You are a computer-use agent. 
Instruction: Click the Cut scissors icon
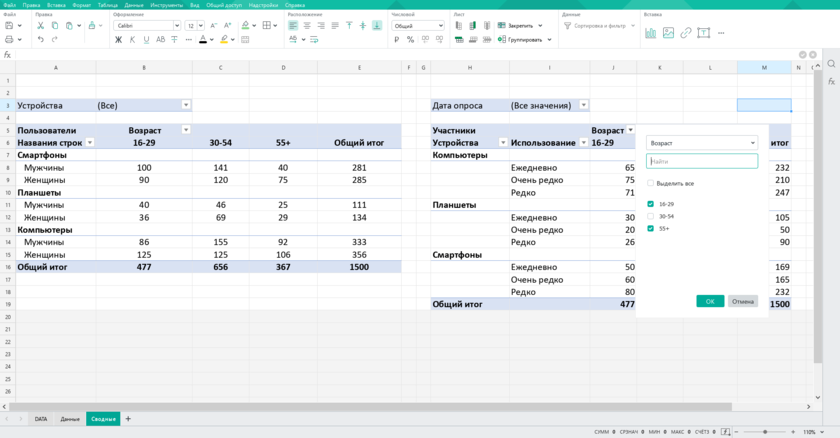tap(41, 25)
